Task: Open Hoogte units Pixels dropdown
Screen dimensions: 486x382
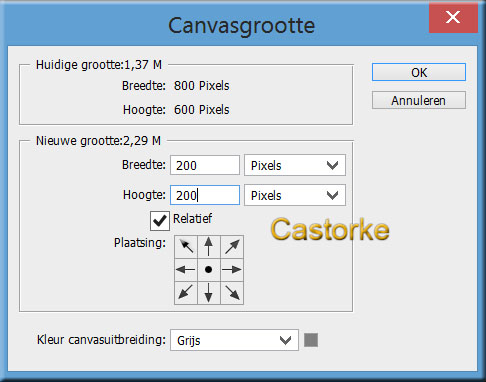Action: [295, 195]
